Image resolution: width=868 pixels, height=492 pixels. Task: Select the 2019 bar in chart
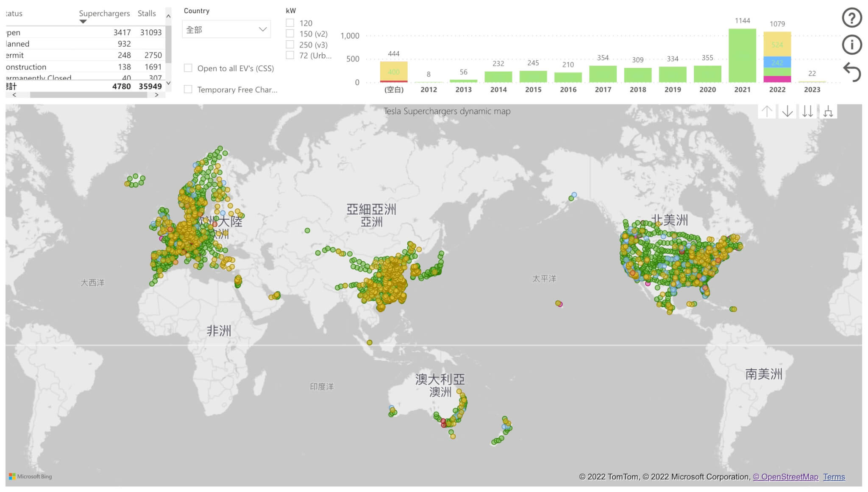[673, 75]
